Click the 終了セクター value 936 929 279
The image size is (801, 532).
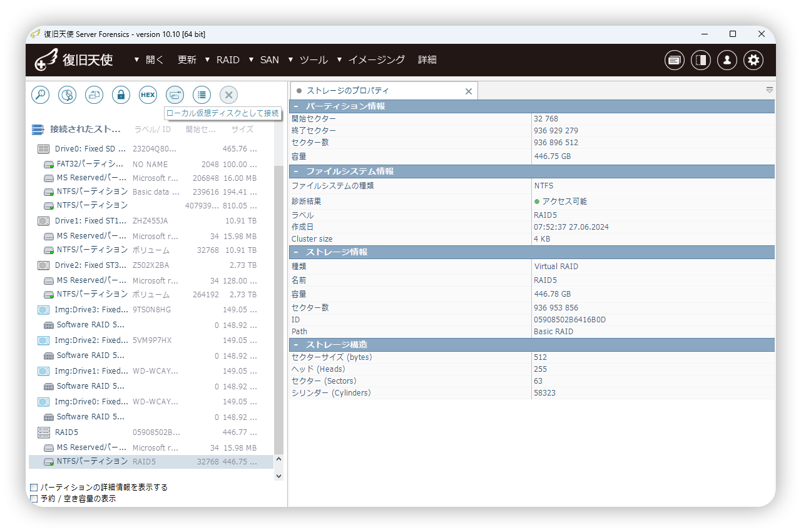click(556, 131)
